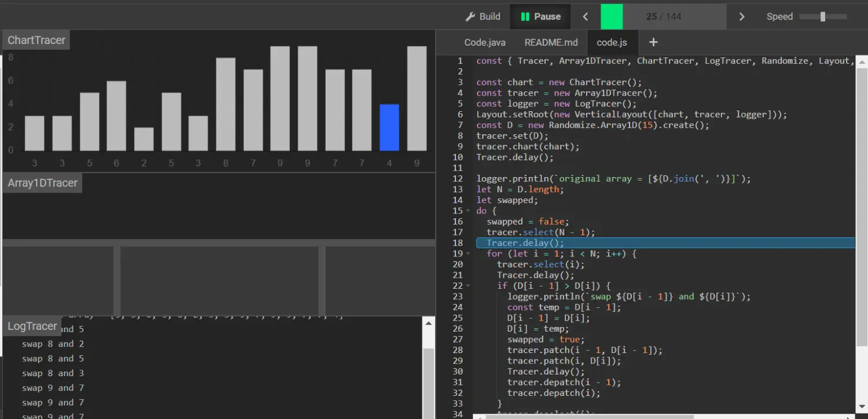868x419 pixels.
Task: Click the blue highlighted bar of value 4
Action: (389, 127)
